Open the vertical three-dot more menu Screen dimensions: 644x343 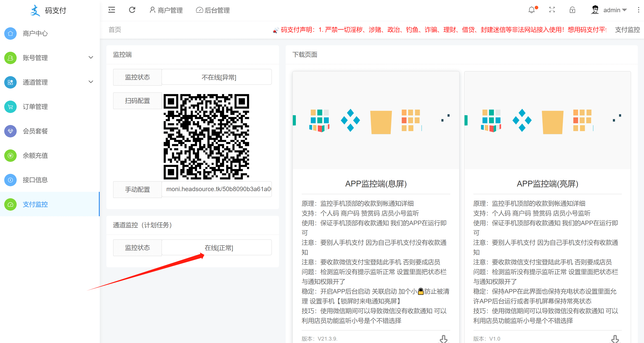point(638,10)
